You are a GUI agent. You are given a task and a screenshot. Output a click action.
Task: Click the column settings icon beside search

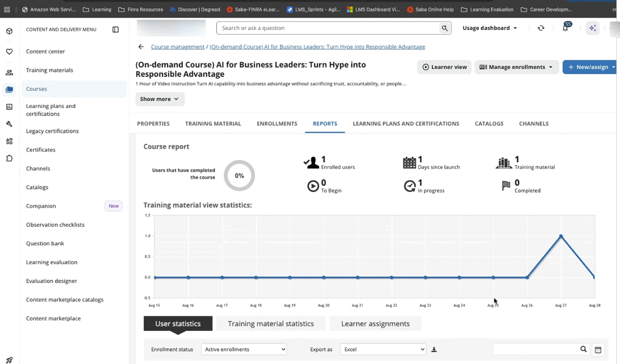(598, 350)
